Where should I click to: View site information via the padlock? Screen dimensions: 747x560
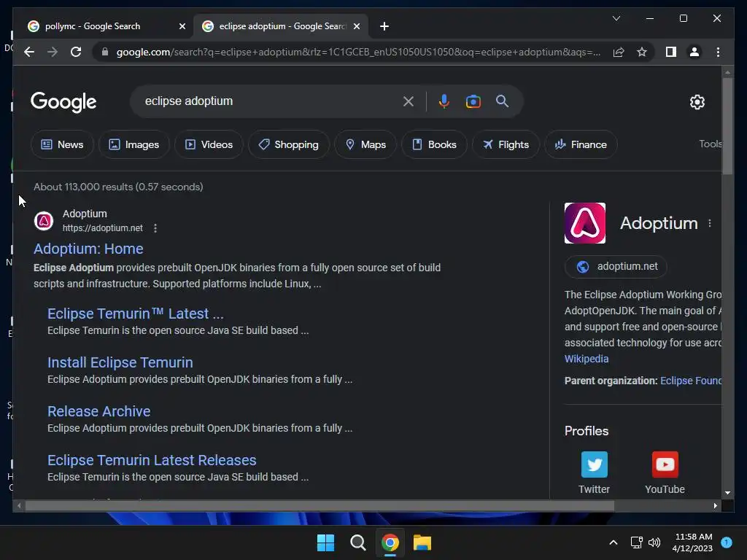(105, 52)
